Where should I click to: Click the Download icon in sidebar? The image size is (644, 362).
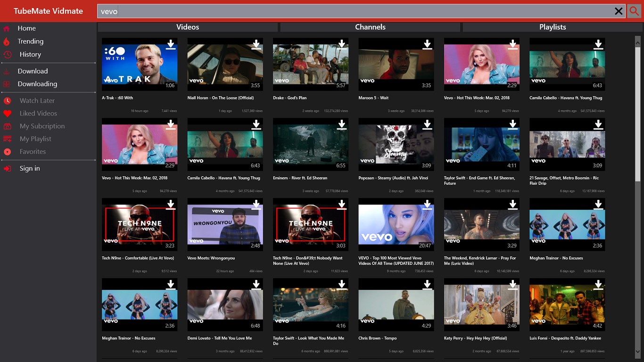[7, 72]
